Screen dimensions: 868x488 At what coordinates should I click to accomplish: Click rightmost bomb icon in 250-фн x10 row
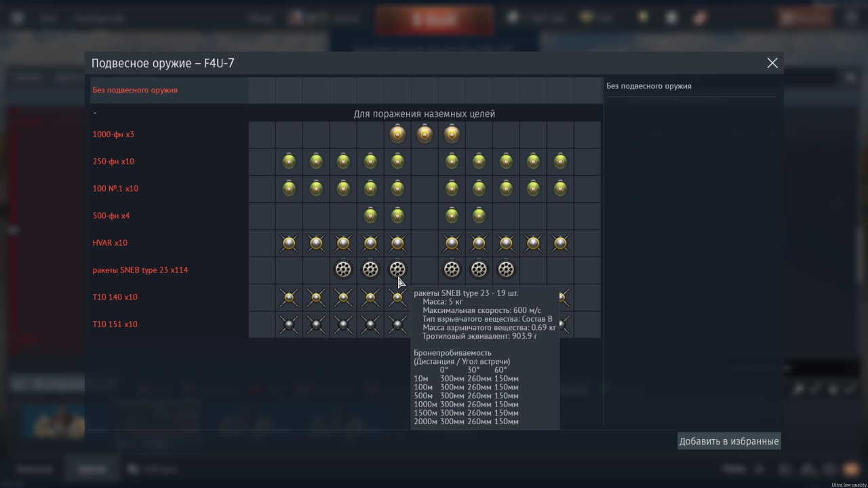pyautogui.click(x=560, y=162)
